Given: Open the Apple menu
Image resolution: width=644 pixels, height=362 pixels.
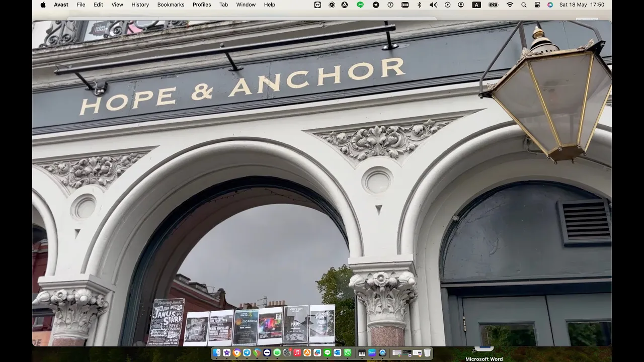Looking at the screenshot, I should click(x=43, y=5).
